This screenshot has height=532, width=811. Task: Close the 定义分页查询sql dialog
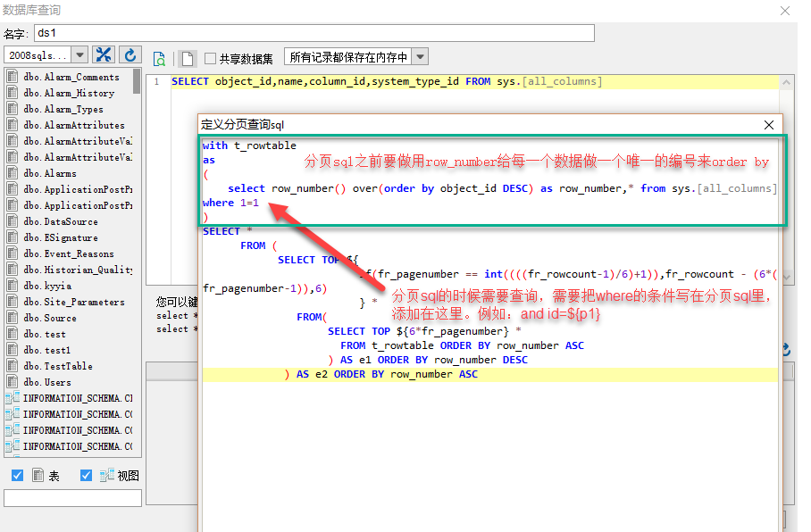click(x=769, y=125)
